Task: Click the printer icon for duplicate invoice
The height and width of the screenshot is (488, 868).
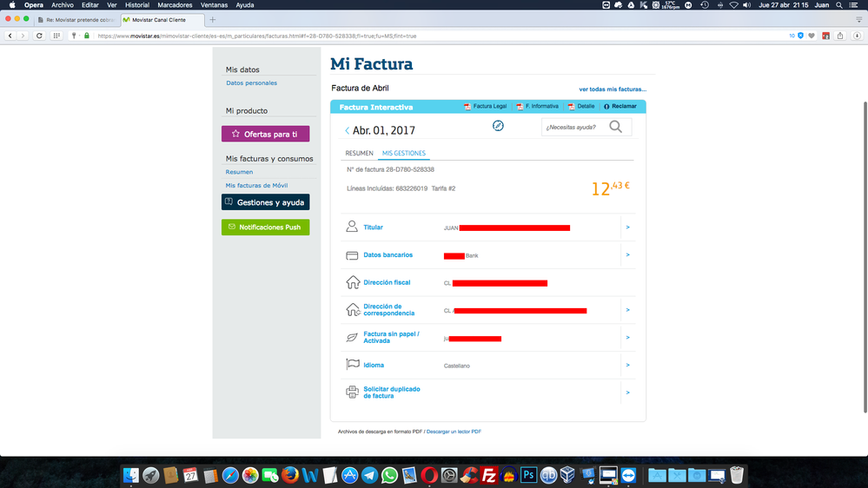Action: pyautogui.click(x=352, y=392)
